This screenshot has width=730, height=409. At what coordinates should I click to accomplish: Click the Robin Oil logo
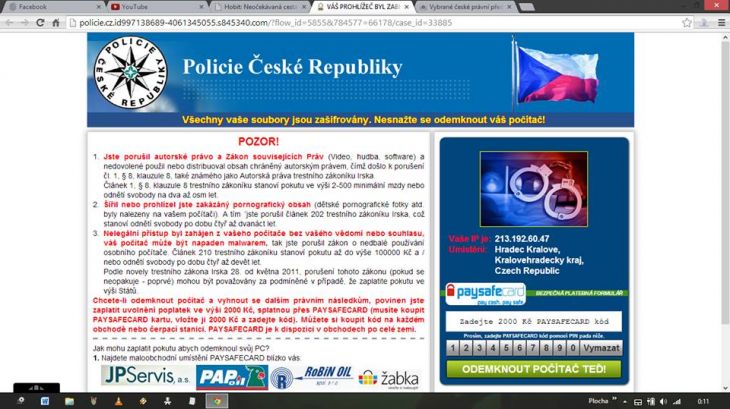click(x=311, y=377)
